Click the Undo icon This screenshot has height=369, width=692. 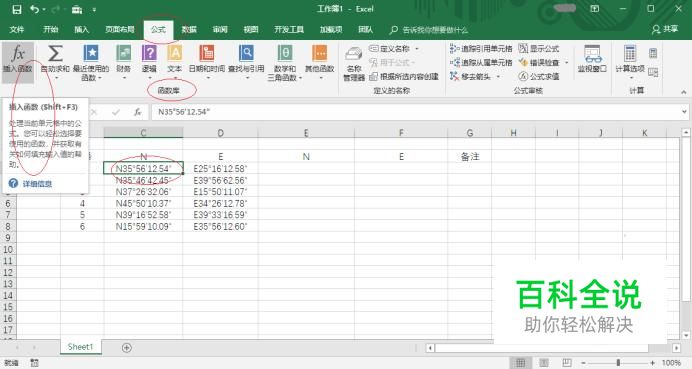coord(34,9)
